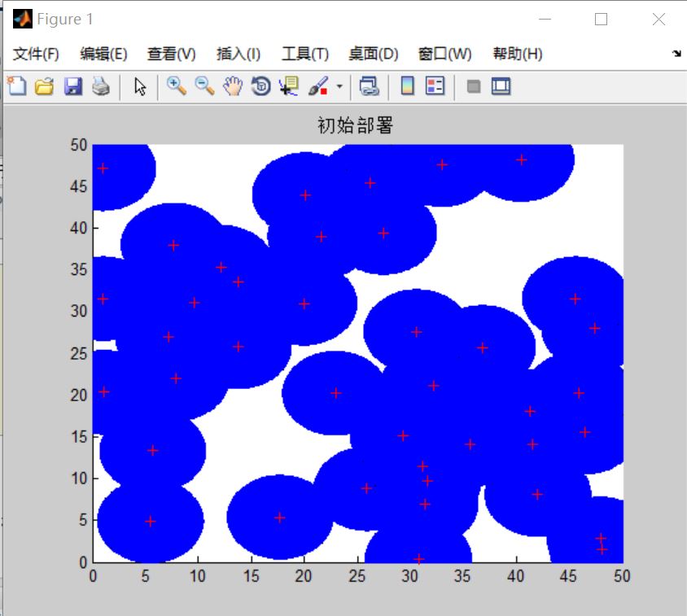687x616 pixels.
Task: Click the New Figure toolbar icon
Action: pos(16,86)
